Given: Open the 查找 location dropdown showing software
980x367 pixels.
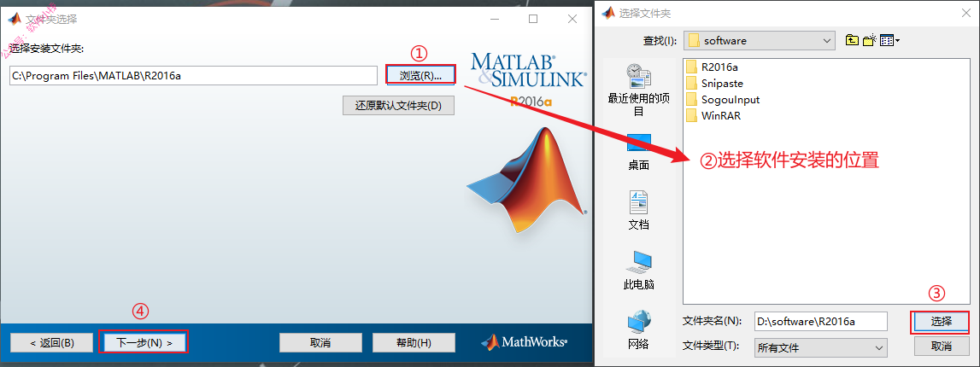Looking at the screenshot, I should (x=760, y=41).
